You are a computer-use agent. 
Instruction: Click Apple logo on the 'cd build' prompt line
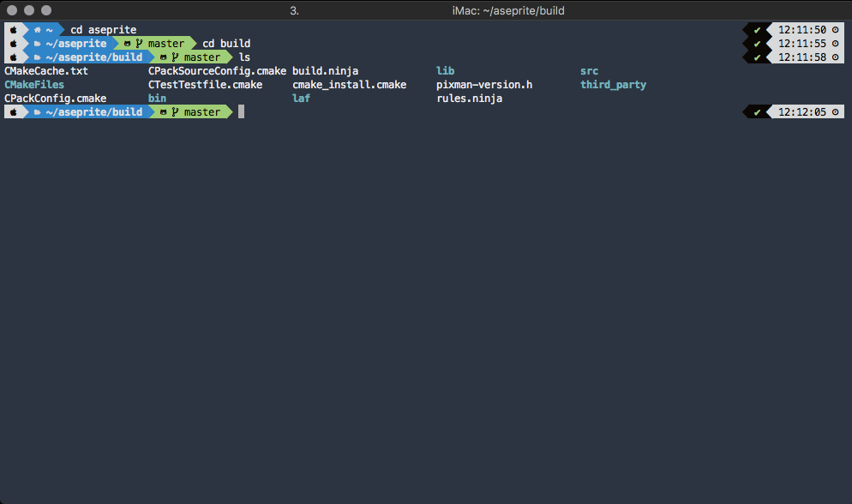(x=14, y=44)
